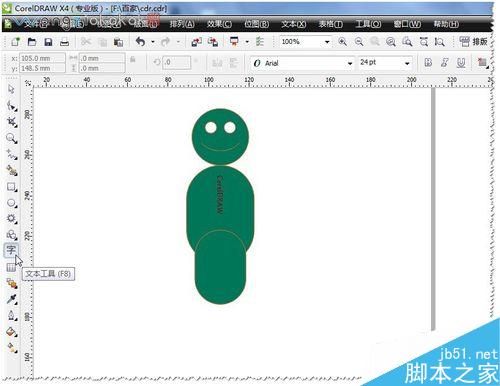Click the green head circle shape
500x386 pixels.
coord(220,137)
